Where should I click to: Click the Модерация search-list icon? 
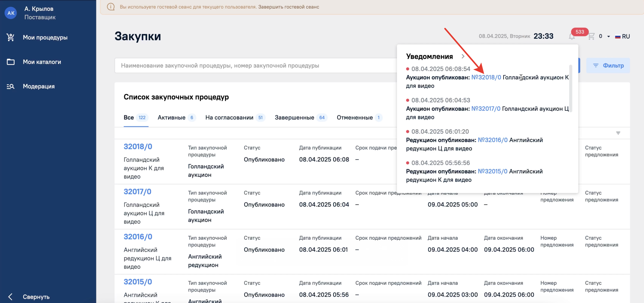11,86
